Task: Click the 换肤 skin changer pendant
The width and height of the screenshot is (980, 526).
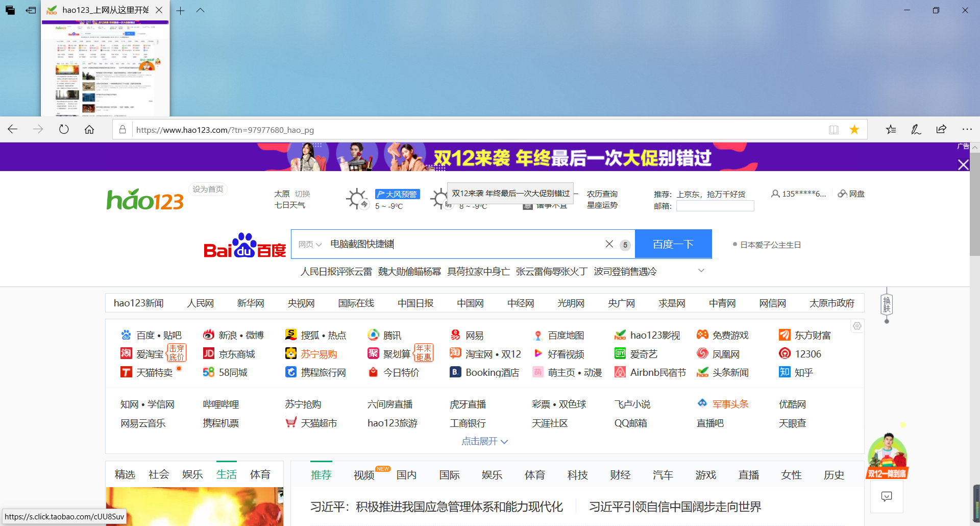Action: pos(887,304)
